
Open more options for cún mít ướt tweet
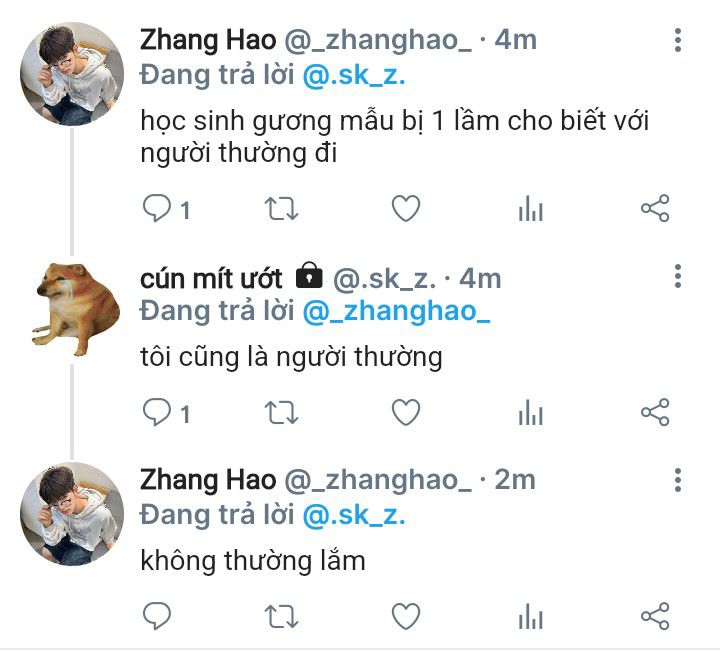click(x=678, y=276)
